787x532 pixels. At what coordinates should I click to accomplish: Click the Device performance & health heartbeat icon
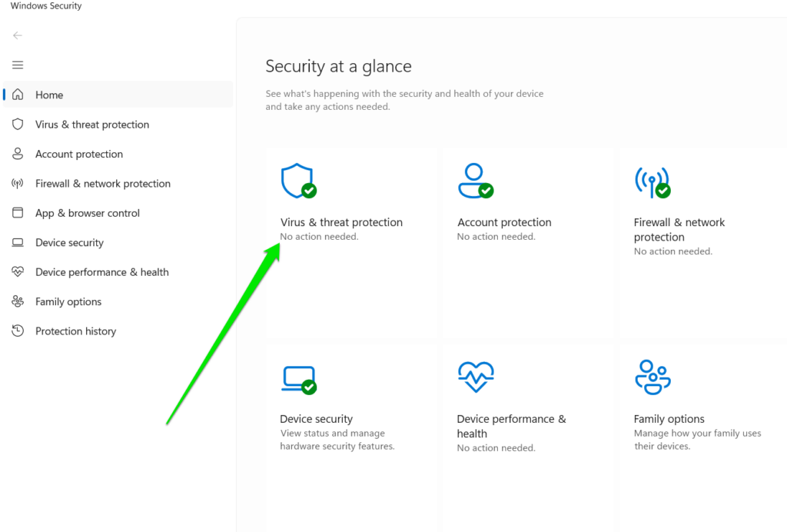(476, 377)
